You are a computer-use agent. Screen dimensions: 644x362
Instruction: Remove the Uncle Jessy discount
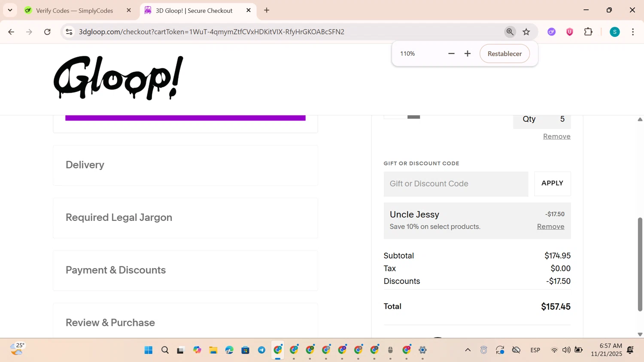(x=550, y=226)
